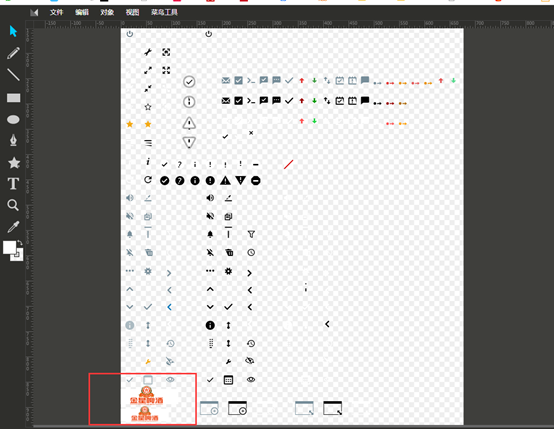Click the app logo left of 文件
Screen dimensions: 554x429
(x=34, y=13)
